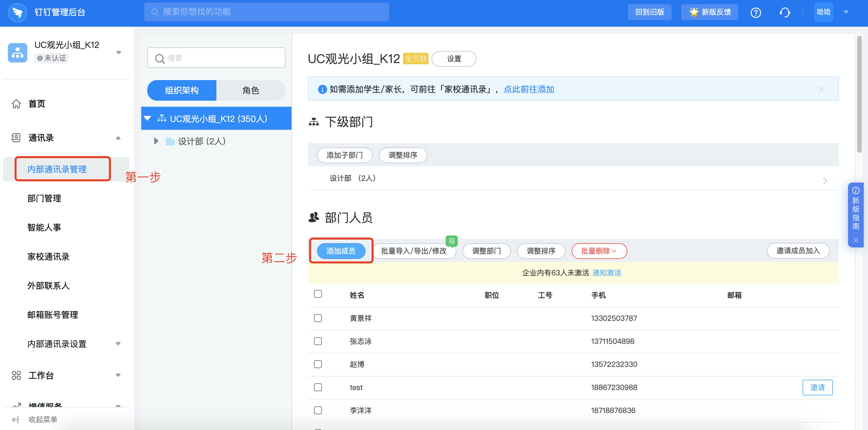
Task: Check the box for 张志泳
Action: pos(318,341)
